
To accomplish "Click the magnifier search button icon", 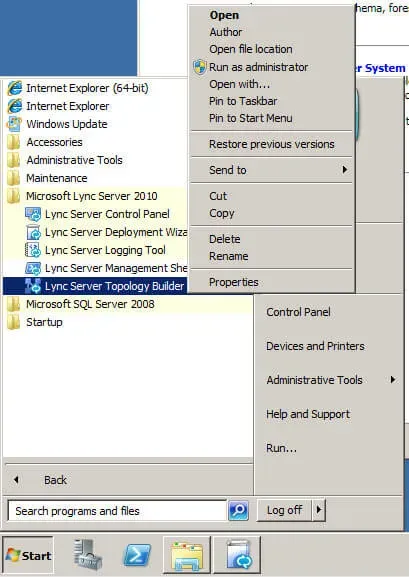I will (x=238, y=510).
